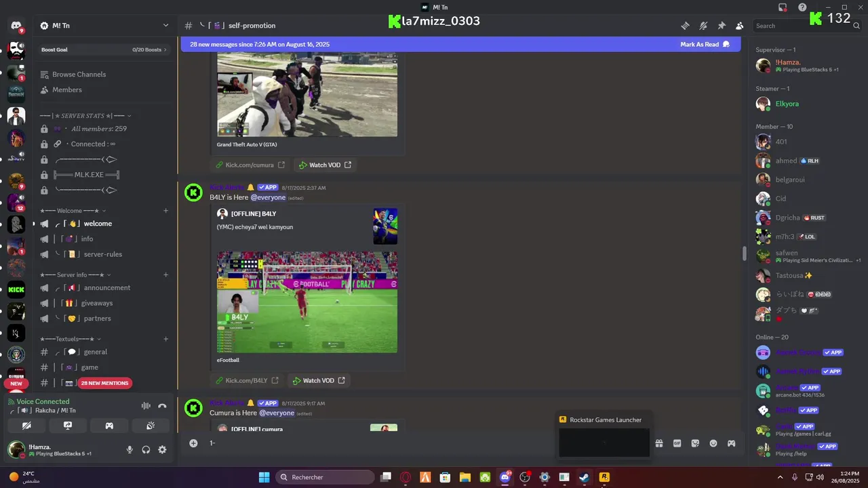Disconnect from voice with hang-up icon
This screenshot has height=488, width=868.
click(162, 405)
